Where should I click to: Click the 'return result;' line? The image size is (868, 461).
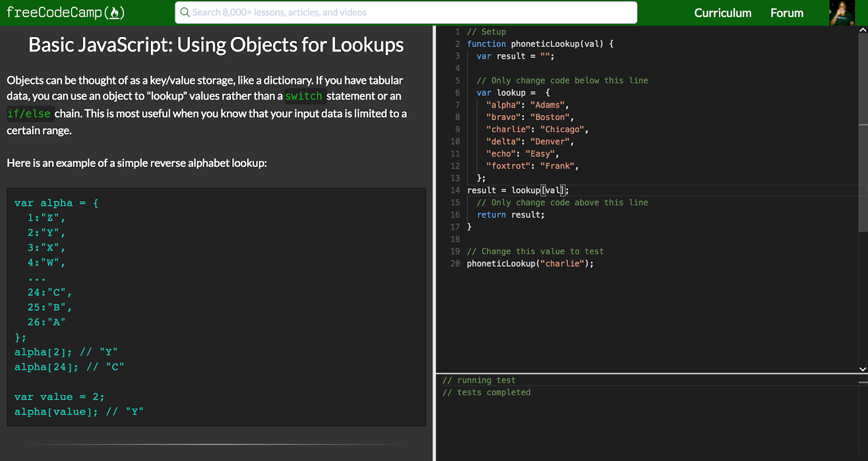click(x=510, y=215)
